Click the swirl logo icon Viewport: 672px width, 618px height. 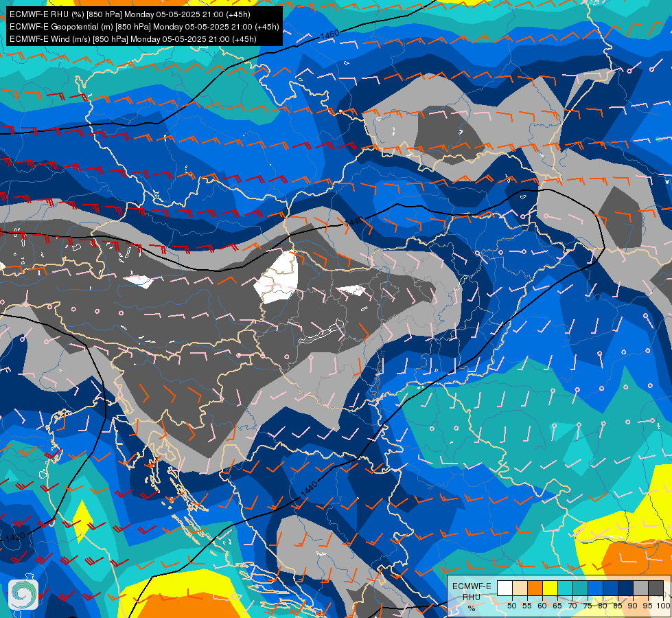click(23, 595)
